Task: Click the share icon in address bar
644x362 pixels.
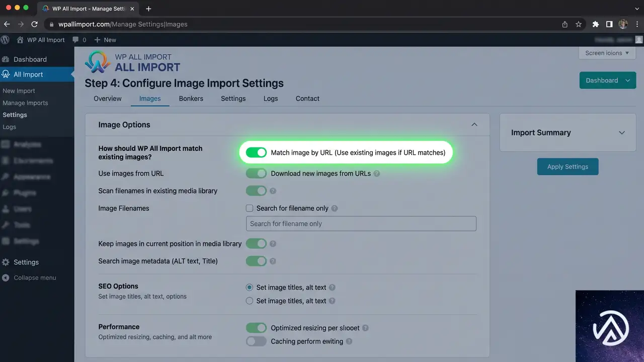Action: (x=565, y=24)
